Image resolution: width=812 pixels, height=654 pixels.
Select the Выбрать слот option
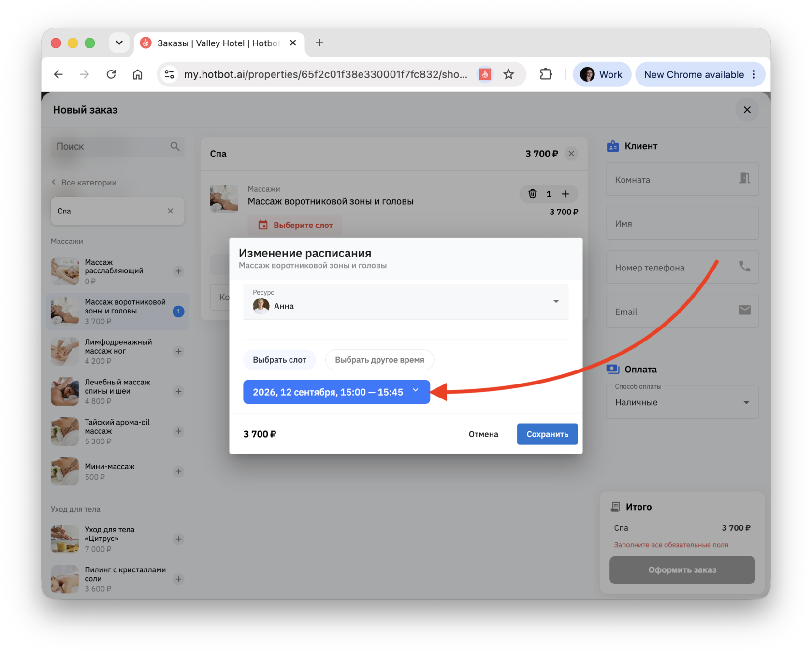click(x=279, y=360)
